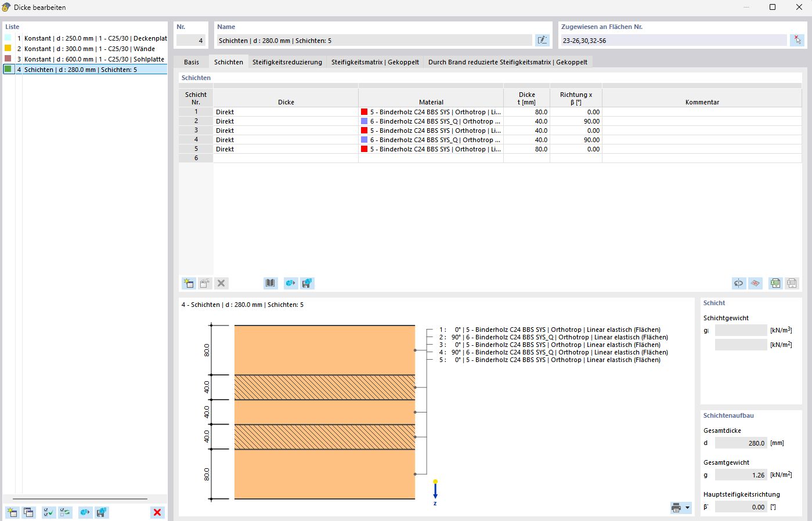Delete selected thickness with red X icon
Screen dimensions: 812x521
157,512
